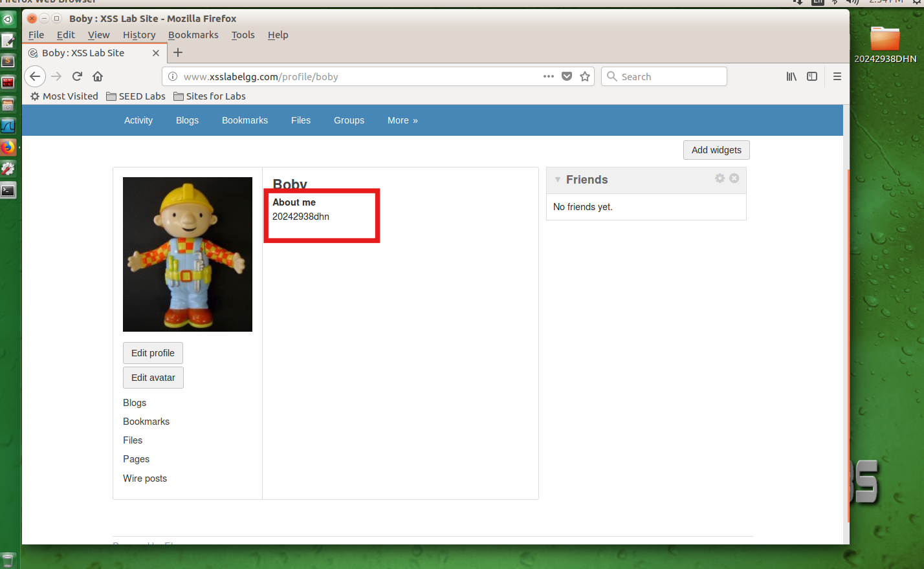Open page actions three-dot menu
This screenshot has width=924, height=569.
[549, 76]
